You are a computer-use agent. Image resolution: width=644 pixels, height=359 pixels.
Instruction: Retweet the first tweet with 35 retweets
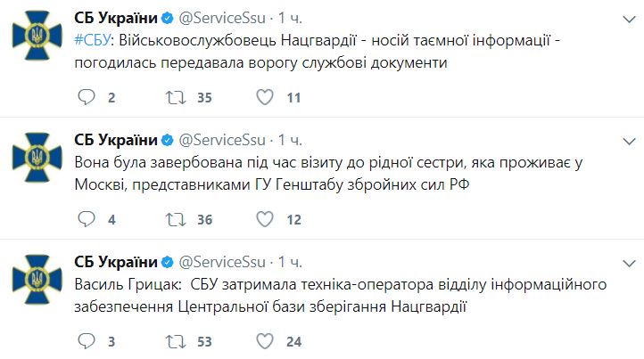176,98
